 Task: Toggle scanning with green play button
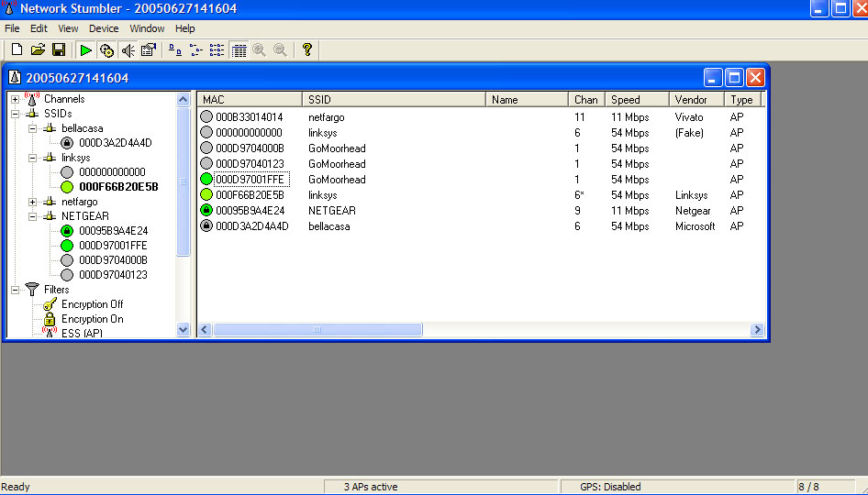pos(85,50)
